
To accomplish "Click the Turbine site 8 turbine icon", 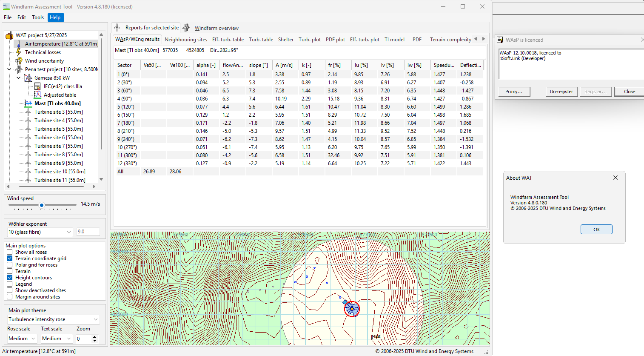I will pyautogui.click(x=28, y=155).
